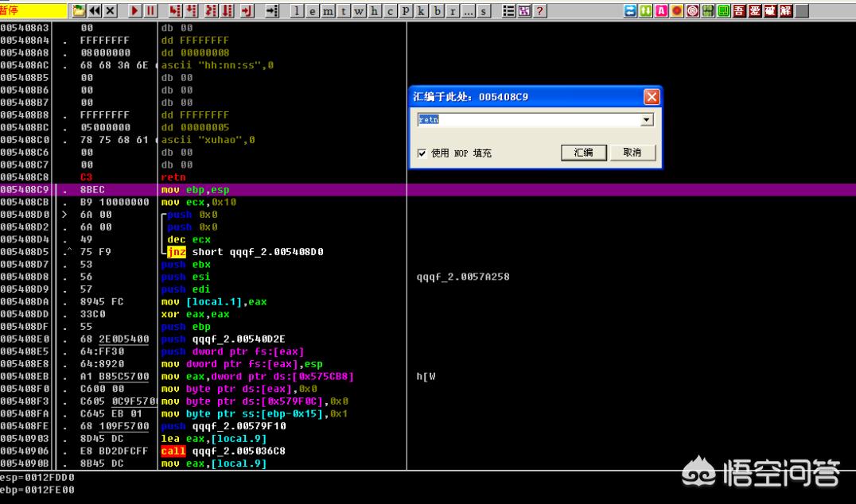
Task: Open the Log window with 'l' button
Action: coord(297,11)
